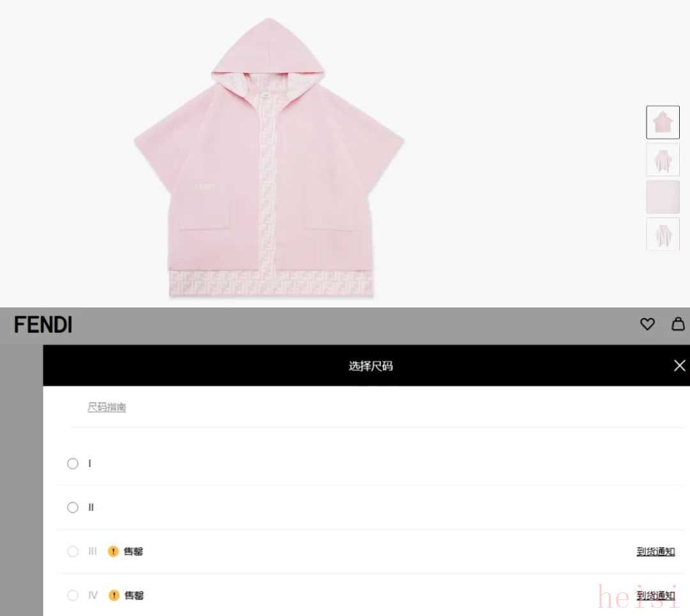The height and width of the screenshot is (616, 690).
Task: Click the main pink hooded poncho image
Action: pyautogui.click(x=269, y=158)
